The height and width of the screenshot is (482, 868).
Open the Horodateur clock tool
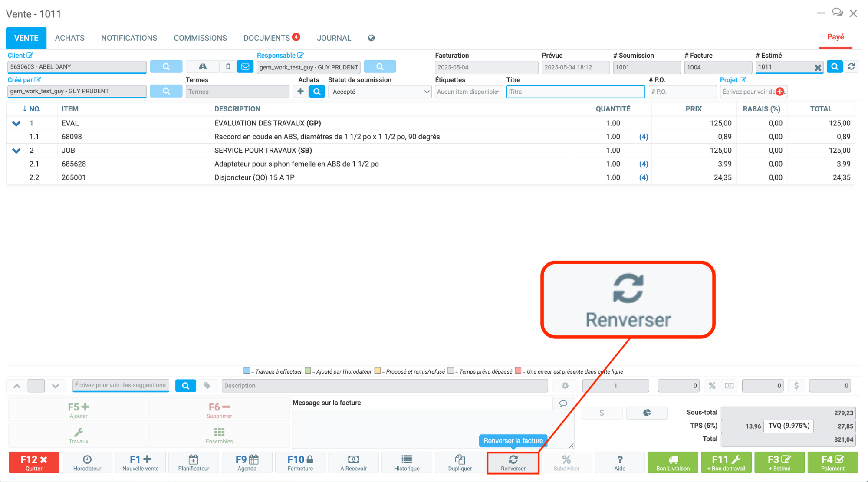(x=87, y=462)
